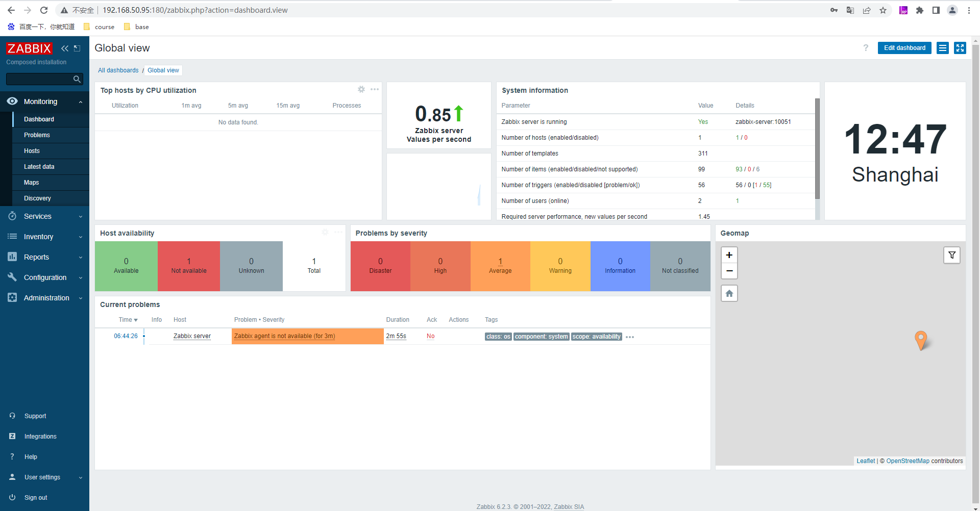
Task: Open Top hosts widget three-dot menu
Action: coord(375,89)
